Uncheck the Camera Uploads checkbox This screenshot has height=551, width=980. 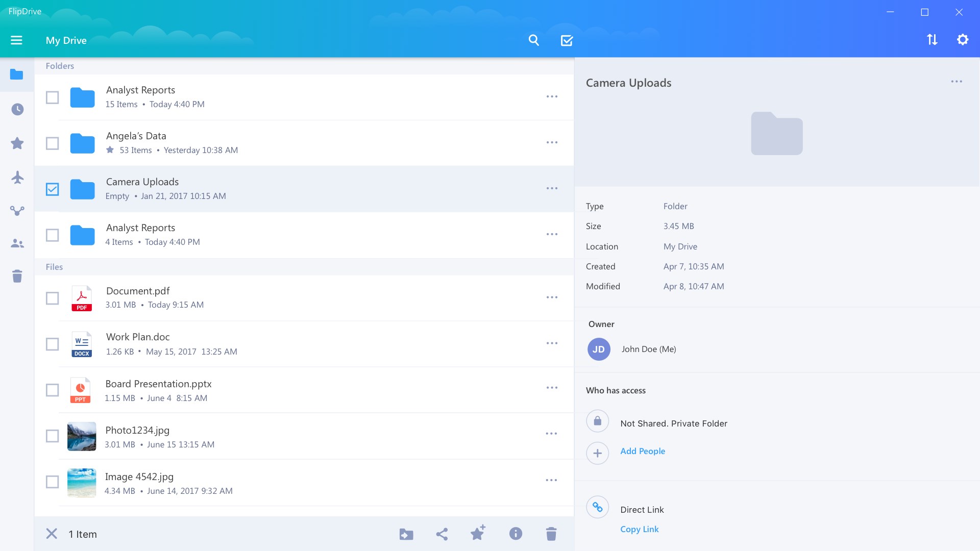pyautogui.click(x=52, y=189)
